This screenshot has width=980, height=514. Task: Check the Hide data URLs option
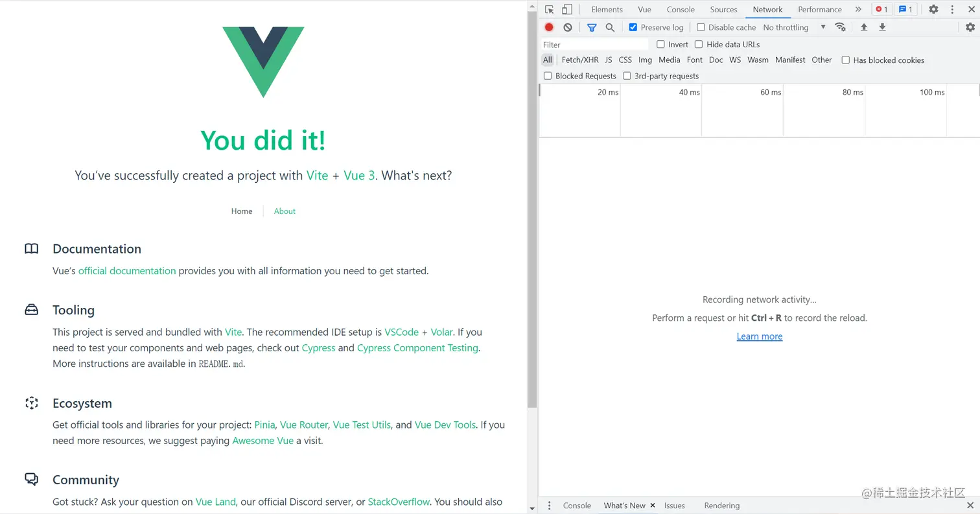pyautogui.click(x=699, y=45)
